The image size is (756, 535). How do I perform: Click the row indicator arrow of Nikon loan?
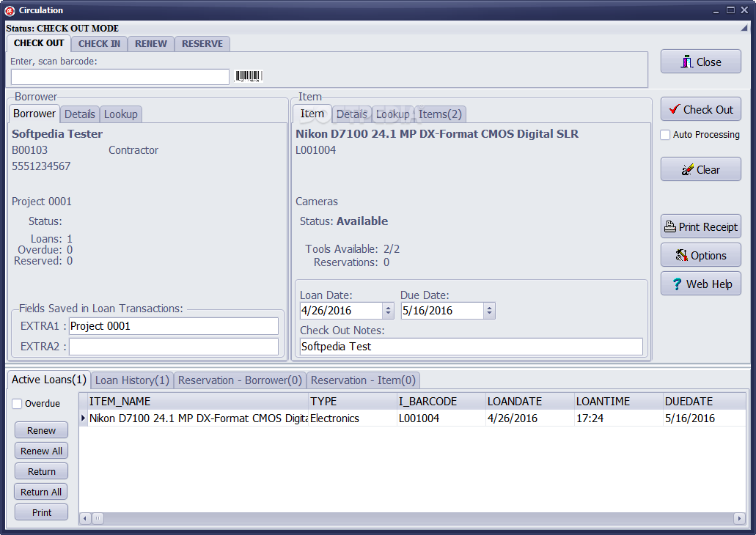click(x=83, y=418)
